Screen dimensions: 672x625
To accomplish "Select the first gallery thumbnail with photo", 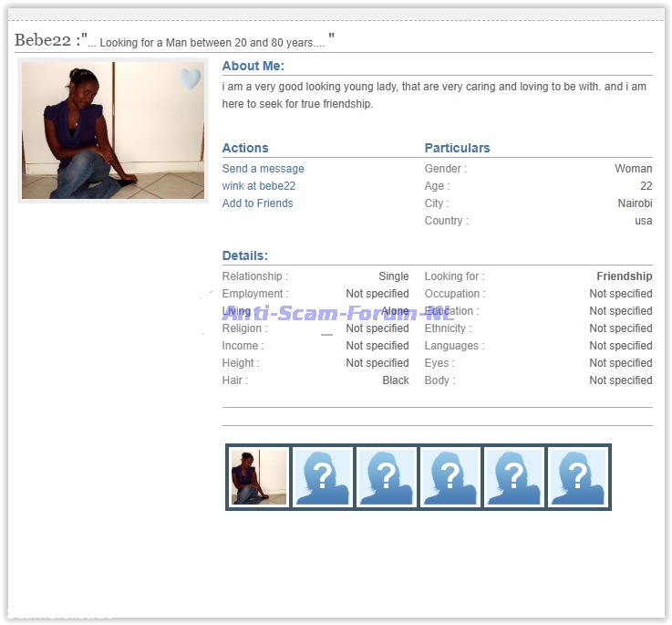I will [259, 477].
